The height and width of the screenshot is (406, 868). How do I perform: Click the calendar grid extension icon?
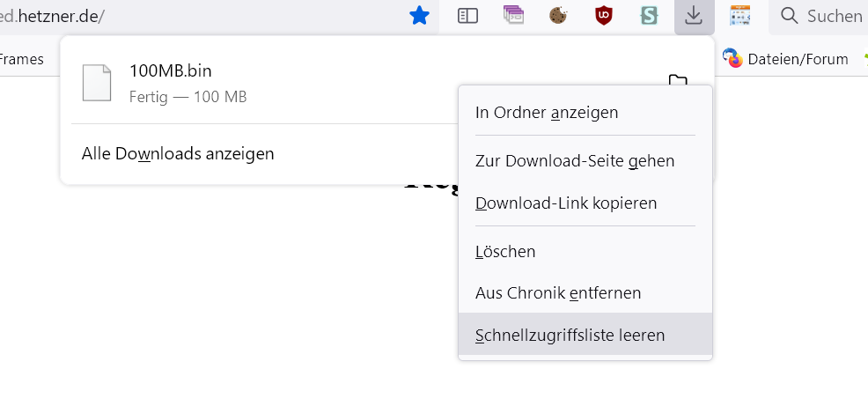pos(739,15)
